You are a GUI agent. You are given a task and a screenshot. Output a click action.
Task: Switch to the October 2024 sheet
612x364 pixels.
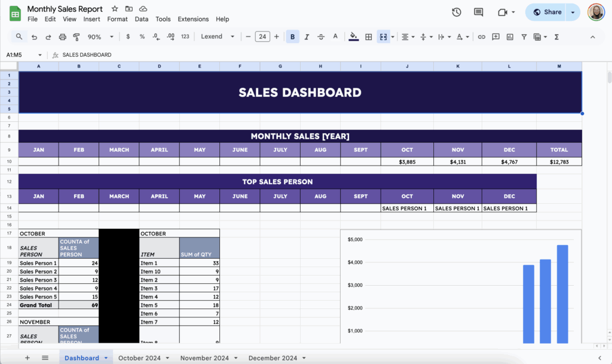(139, 358)
